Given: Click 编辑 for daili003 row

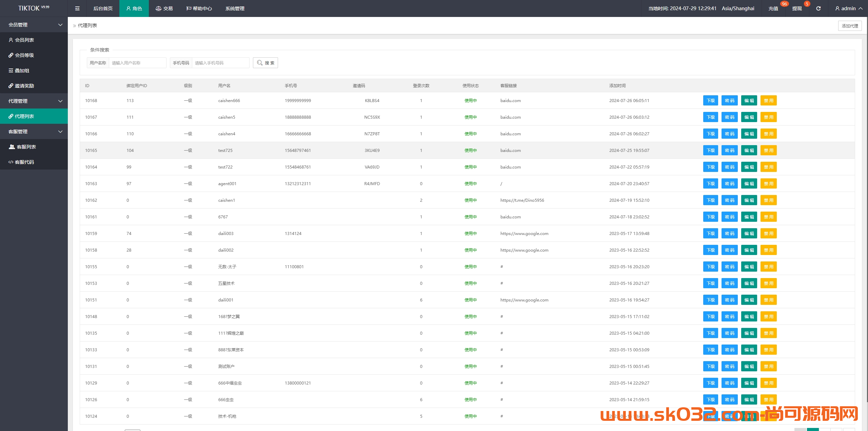Looking at the screenshot, I should (x=749, y=233).
